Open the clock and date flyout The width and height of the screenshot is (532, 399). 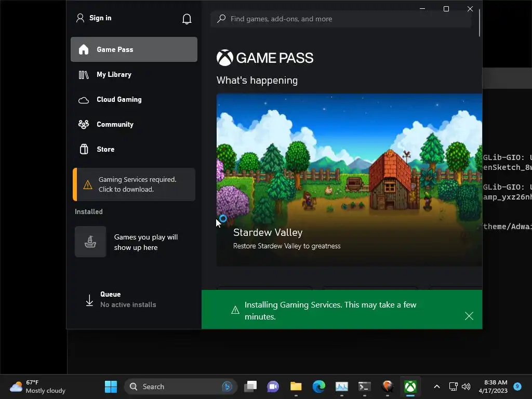(493, 387)
